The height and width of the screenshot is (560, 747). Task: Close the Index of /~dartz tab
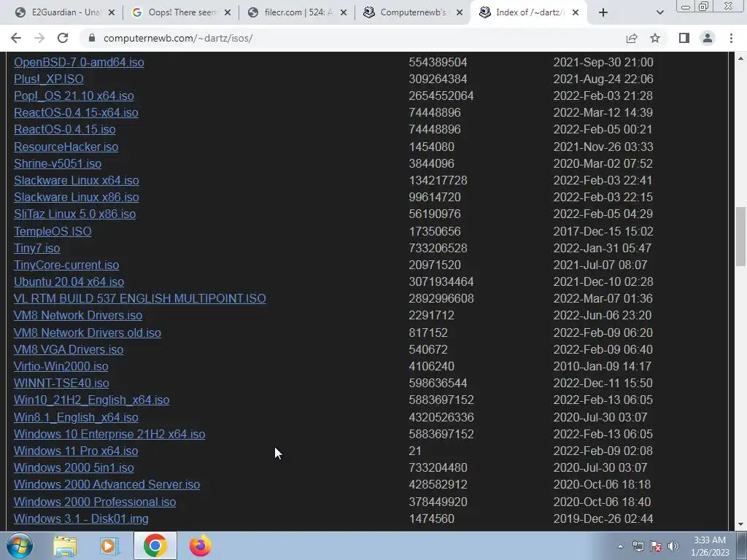pos(576,13)
